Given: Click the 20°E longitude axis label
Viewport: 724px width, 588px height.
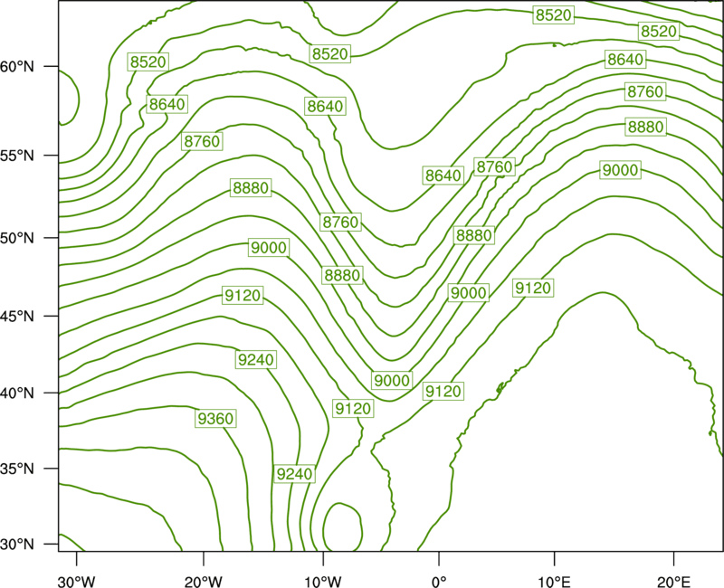Looking at the screenshot, I should coord(673,581).
